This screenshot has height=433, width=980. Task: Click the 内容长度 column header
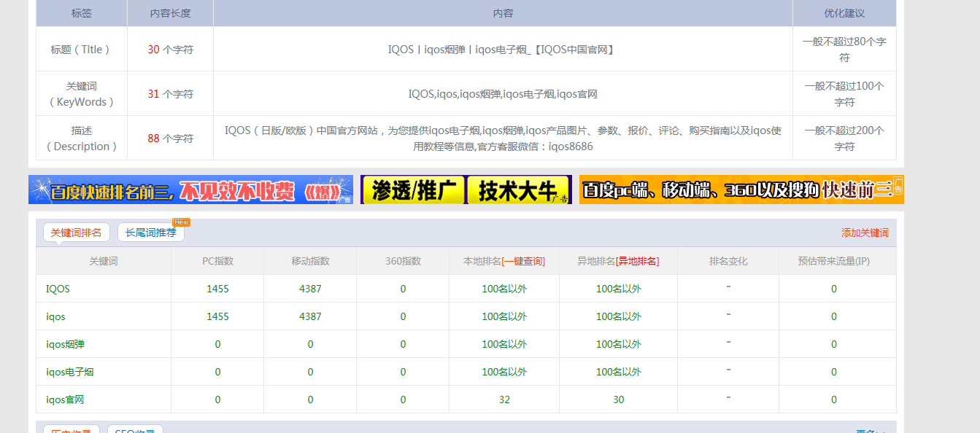point(170,14)
